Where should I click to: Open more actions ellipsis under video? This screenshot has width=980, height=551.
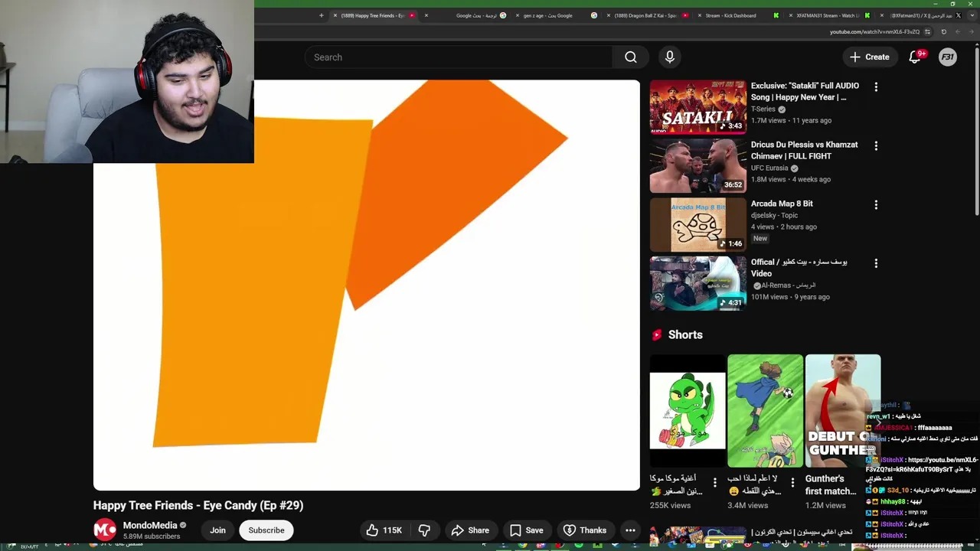(x=630, y=530)
